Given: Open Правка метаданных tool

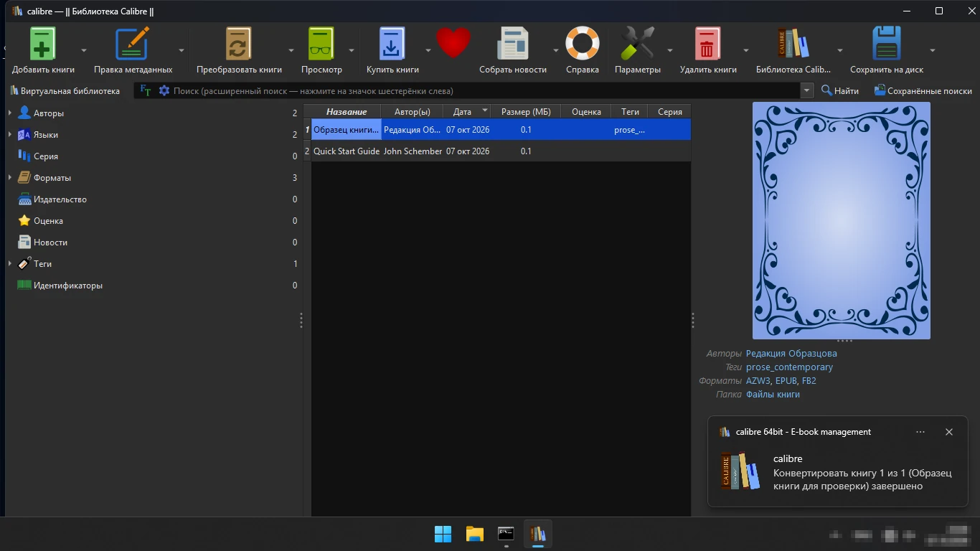Looking at the screenshot, I should click(133, 44).
